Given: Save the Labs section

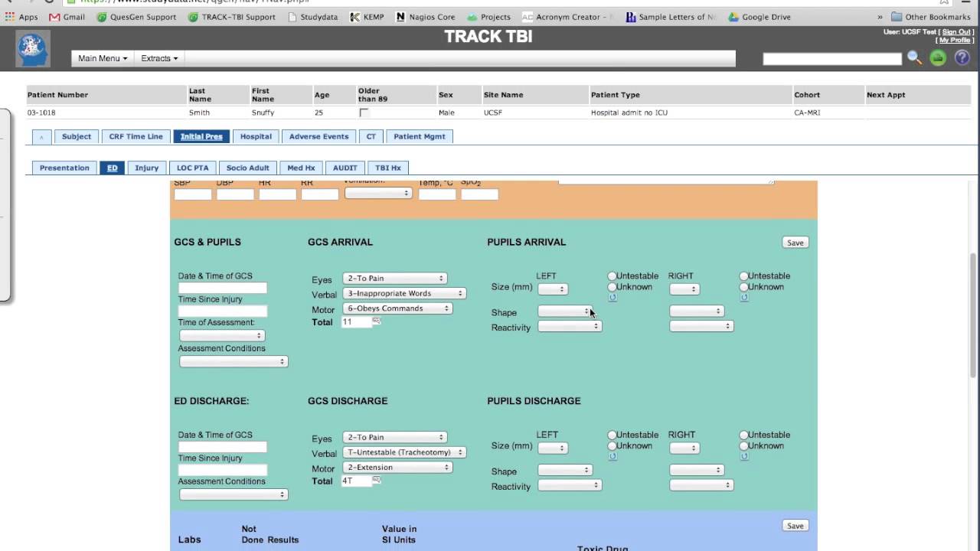Looking at the screenshot, I should click(795, 526).
